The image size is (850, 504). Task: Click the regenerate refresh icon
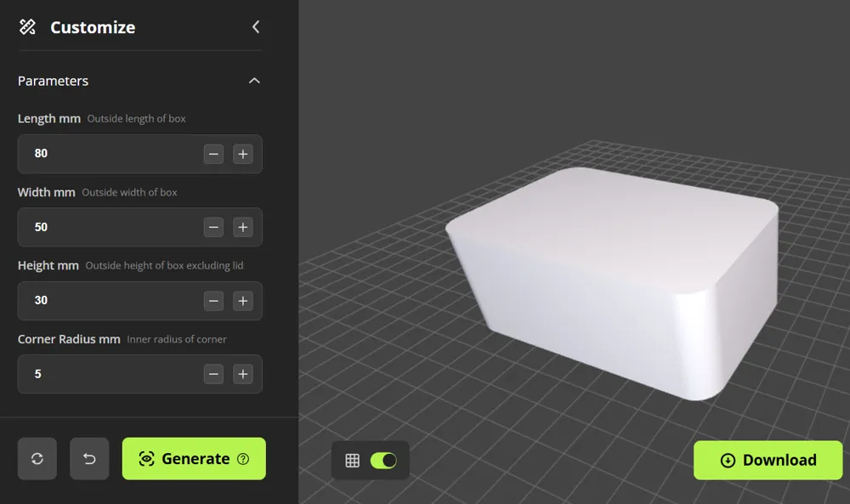(x=37, y=458)
